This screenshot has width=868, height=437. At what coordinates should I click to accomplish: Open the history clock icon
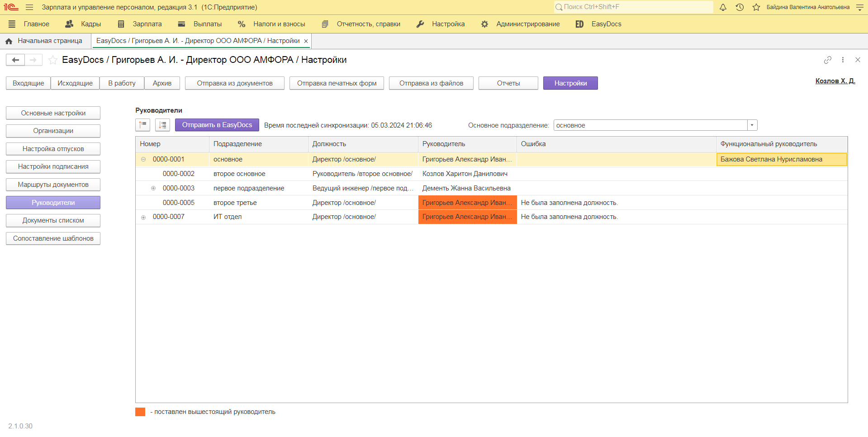740,7
